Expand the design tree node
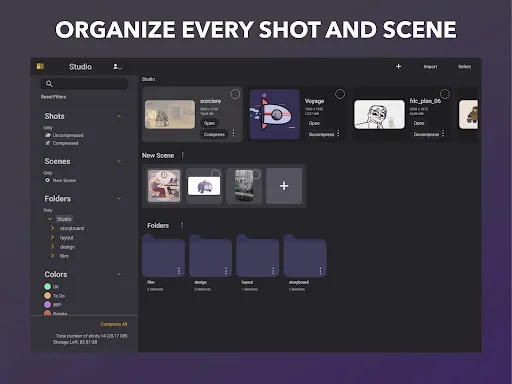 coord(52,247)
